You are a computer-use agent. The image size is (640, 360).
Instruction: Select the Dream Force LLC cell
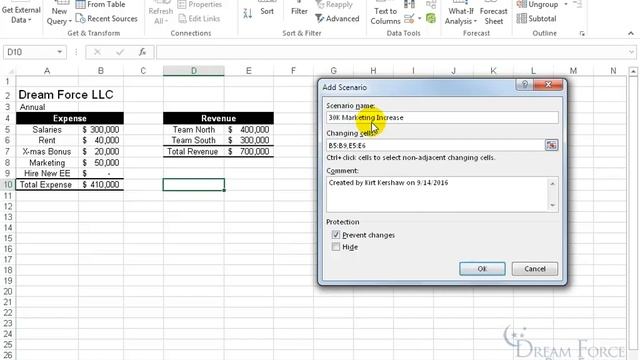pyautogui.click(x=66, y=95)
